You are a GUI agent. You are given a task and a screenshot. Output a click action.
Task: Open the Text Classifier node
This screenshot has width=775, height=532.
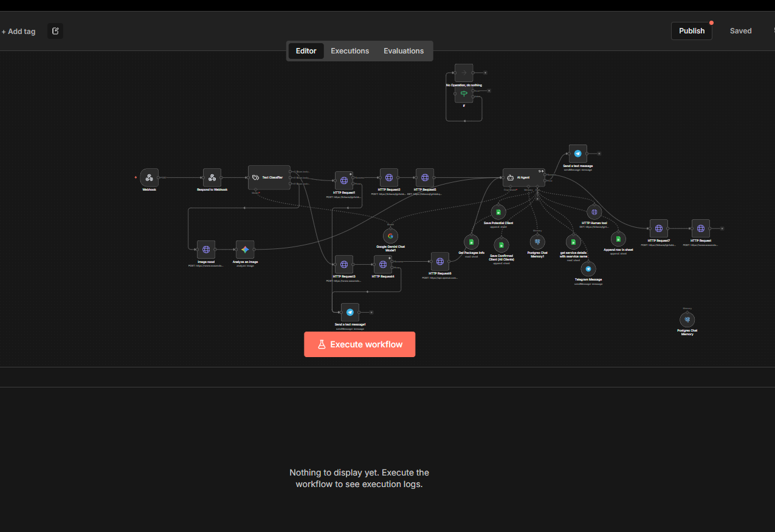click(x=269, y=177)
